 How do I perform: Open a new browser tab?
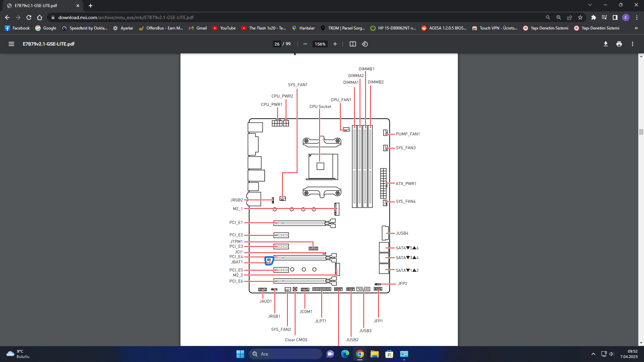[91, 6]
